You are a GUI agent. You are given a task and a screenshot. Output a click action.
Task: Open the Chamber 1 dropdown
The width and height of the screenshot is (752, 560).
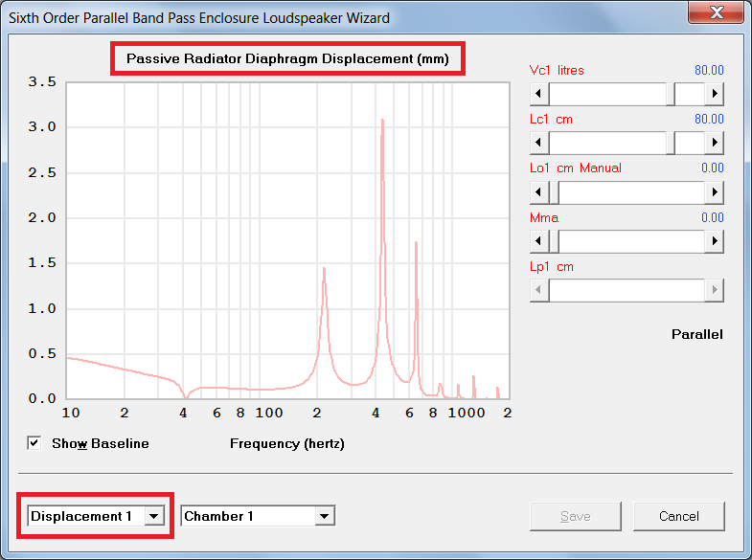click(x=325, y=516)
